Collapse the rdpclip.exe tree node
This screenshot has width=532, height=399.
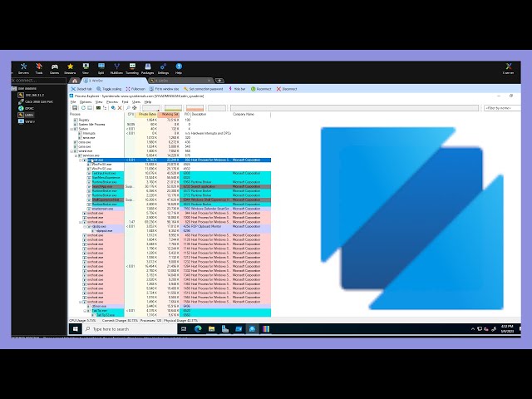click(x=85, y=226)
